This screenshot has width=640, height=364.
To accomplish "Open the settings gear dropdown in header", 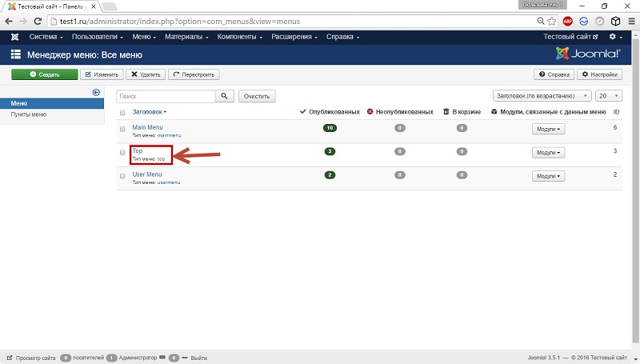I will [615, 37].
